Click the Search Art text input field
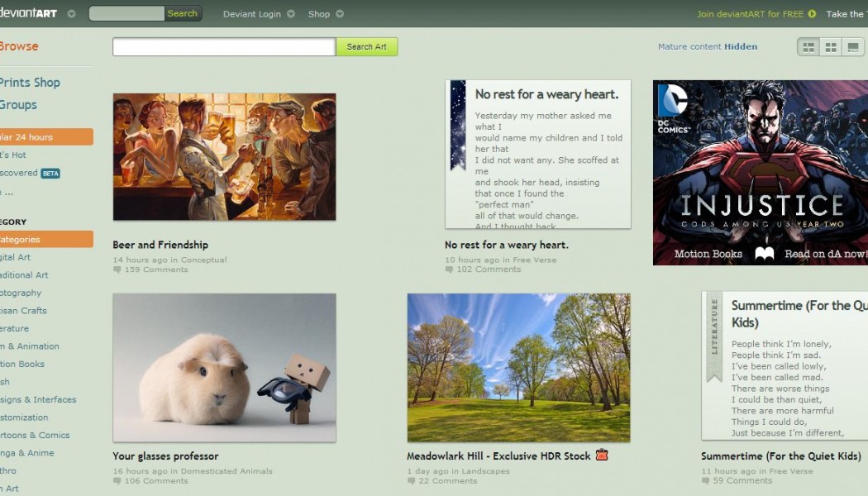This screenshot has height=496, width=868. point(224,47)
